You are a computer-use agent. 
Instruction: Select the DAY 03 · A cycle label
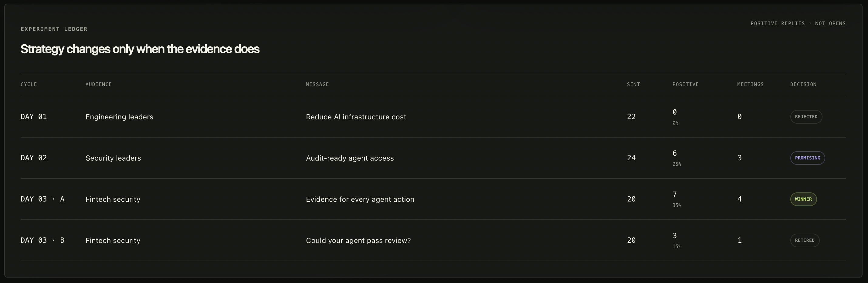click(42, 199)
